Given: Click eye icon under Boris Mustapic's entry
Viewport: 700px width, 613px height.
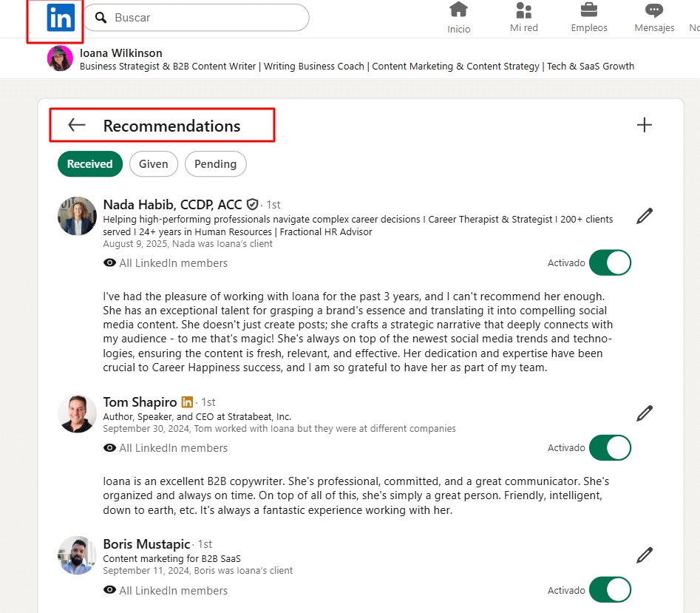Looking at the screenshot, I should (109, 590).
